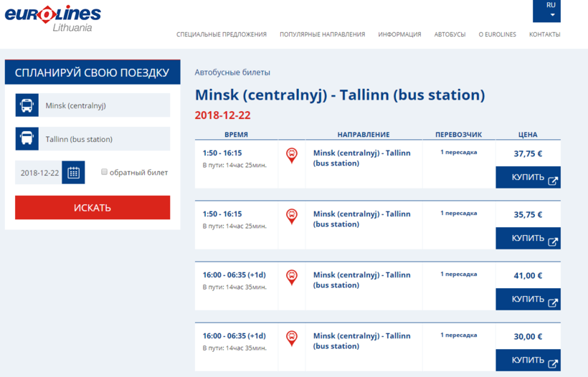Buy the 30,00 € ticket with Купить
The image size is (588, 377).
[528, 360]
